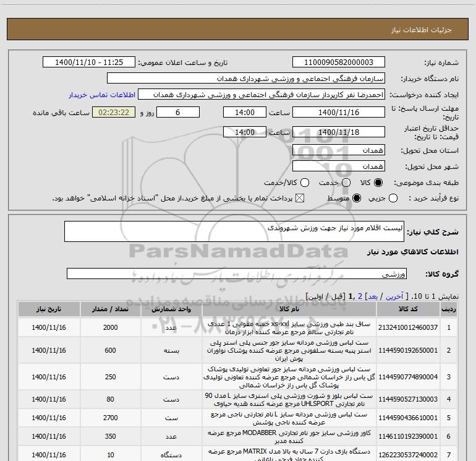Click item code 1262230537240002
Image resolution: width=476 pixels, height=461 pixels.
click(408, 455)
